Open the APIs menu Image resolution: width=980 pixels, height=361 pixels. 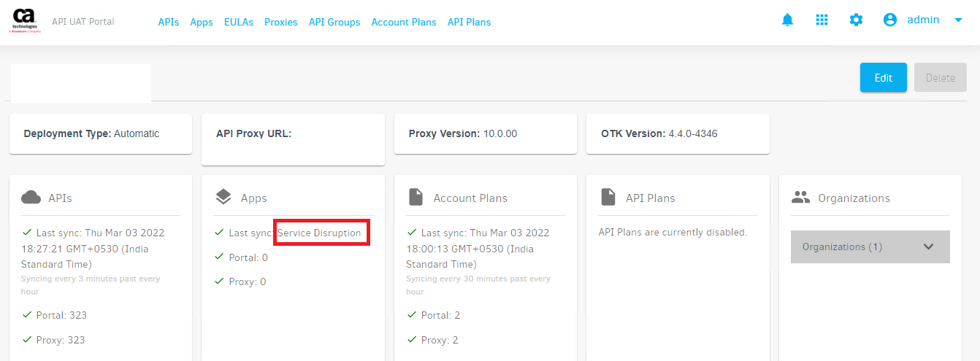coord(169,22)
